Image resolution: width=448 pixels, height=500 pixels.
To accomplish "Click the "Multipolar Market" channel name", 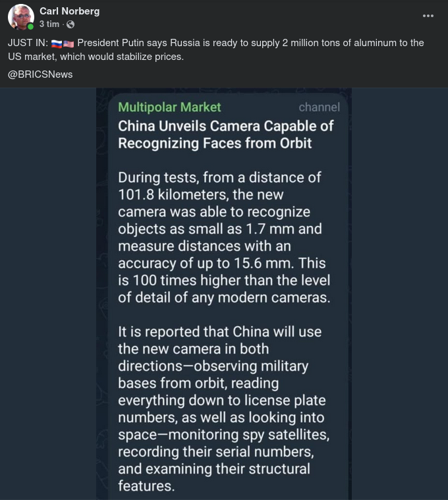I will [x=169, y=107].
